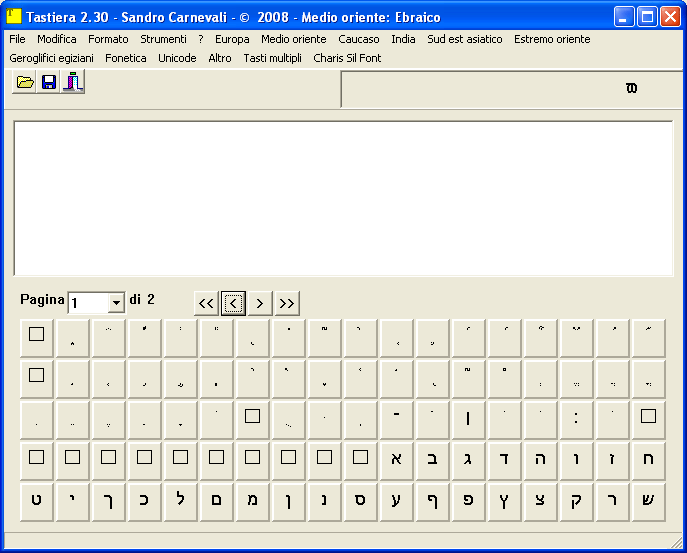Click the sof pasuq colon key
Image resolution: width=687 pixels, height=553 pixels.
[x=576, y=418]
